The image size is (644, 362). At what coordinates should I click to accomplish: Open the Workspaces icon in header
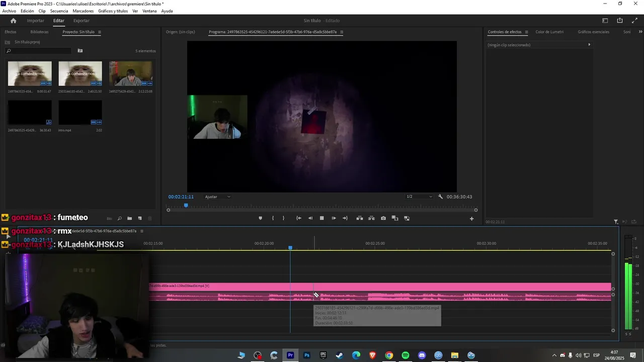[x=605, y=21]
